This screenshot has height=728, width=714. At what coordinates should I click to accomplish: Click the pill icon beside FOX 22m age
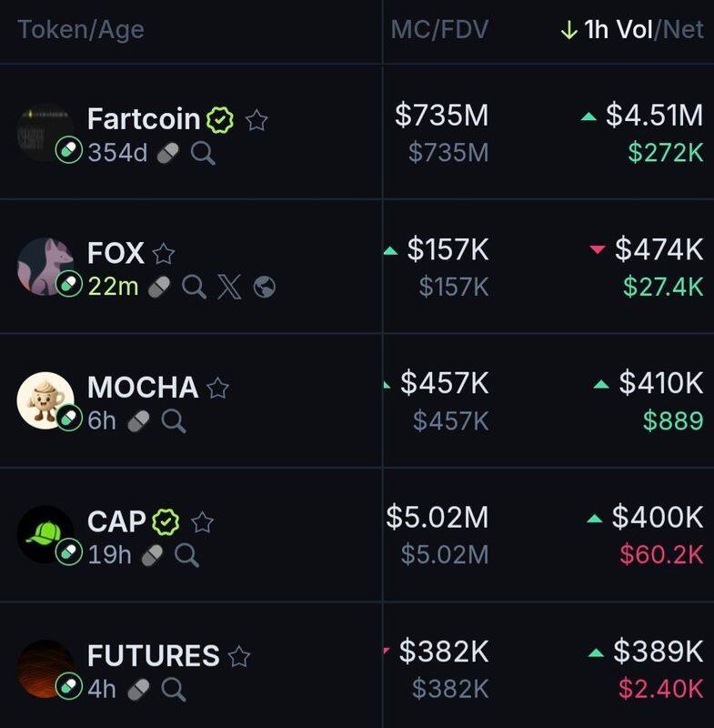(x=160, y=287)
